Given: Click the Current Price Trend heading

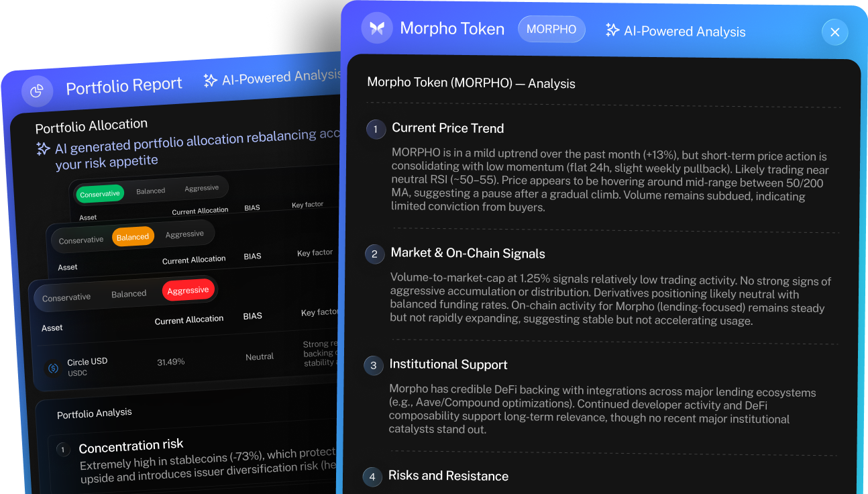Looking at the screenshot, I should [447, 128].
